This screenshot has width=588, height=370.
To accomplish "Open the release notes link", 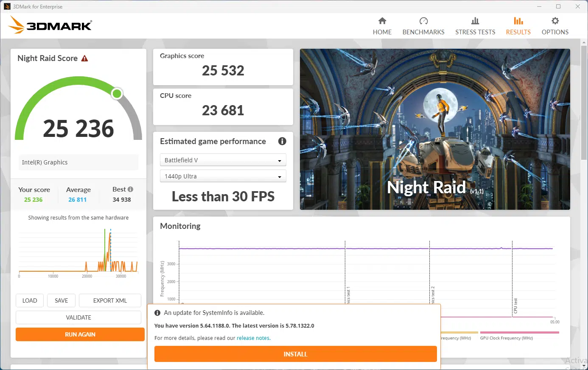I will point(253,338).
